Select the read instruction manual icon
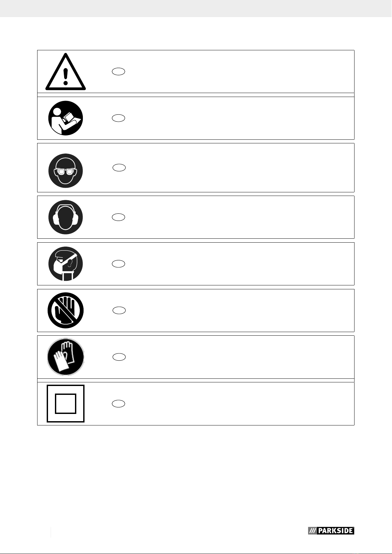 tap(66, 118)
